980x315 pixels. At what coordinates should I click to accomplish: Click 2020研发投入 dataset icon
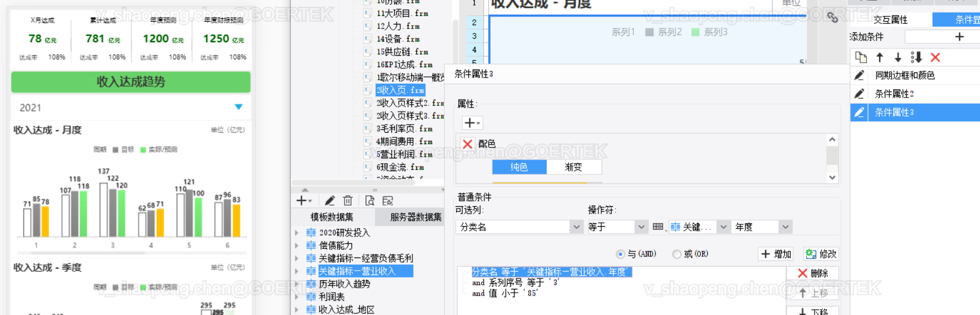[x=311, y=232]
